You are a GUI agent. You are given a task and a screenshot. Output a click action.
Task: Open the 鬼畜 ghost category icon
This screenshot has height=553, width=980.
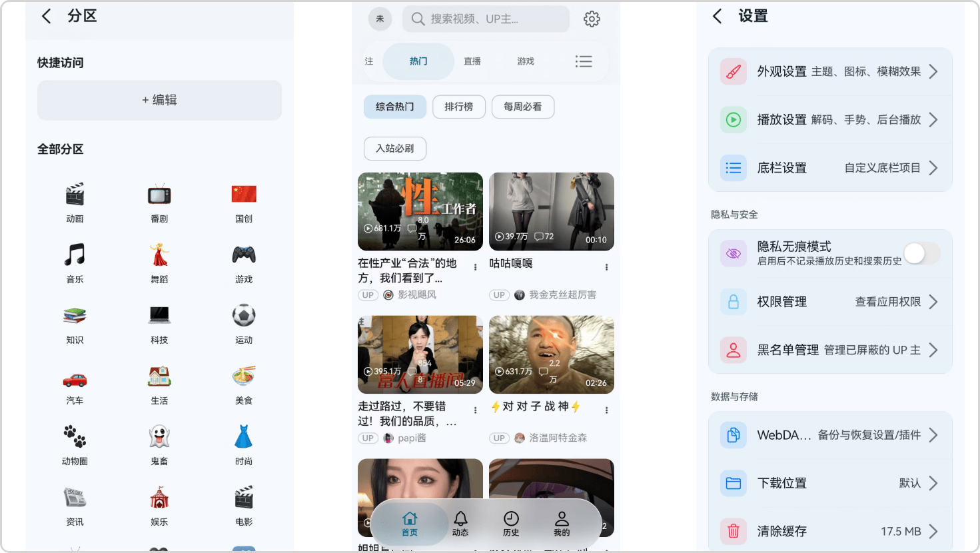(x=159, y=437)
